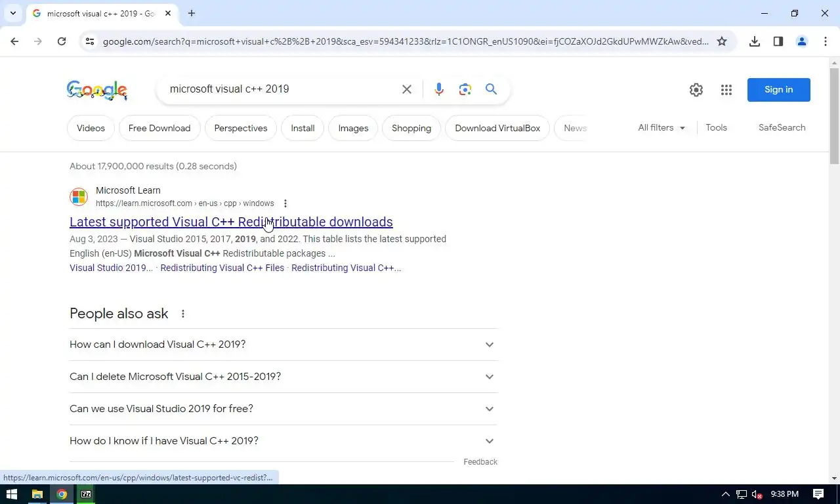The height and width of the screenshot is (504, 840).
Task: Open the Chrome three-dot menu
Action: [x=826, y=41]
